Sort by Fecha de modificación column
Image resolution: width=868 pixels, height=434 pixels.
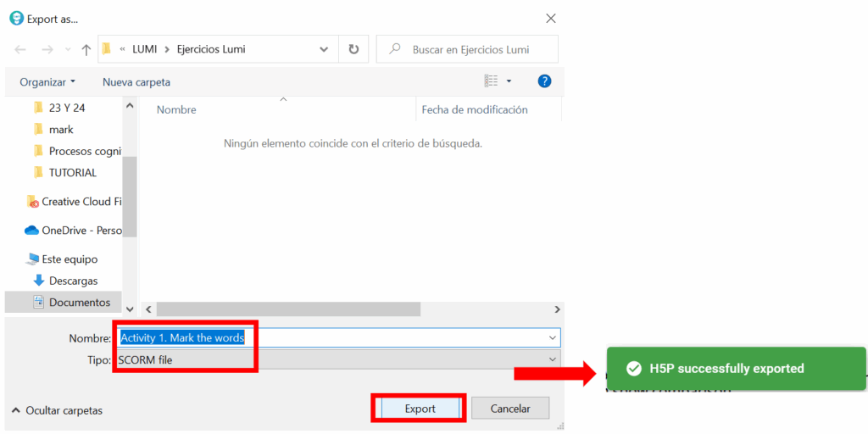475,110
